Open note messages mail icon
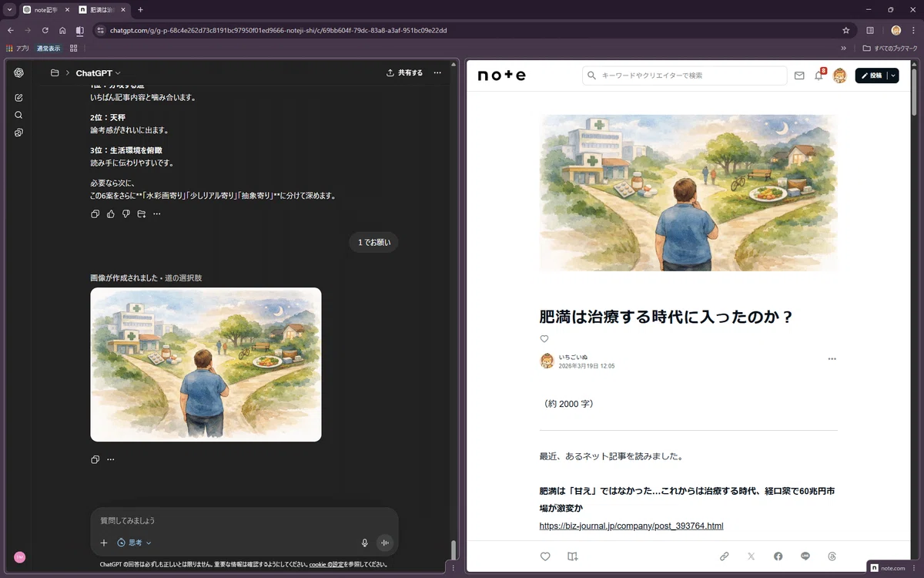The image size is (924, 578). pos(799,76)
